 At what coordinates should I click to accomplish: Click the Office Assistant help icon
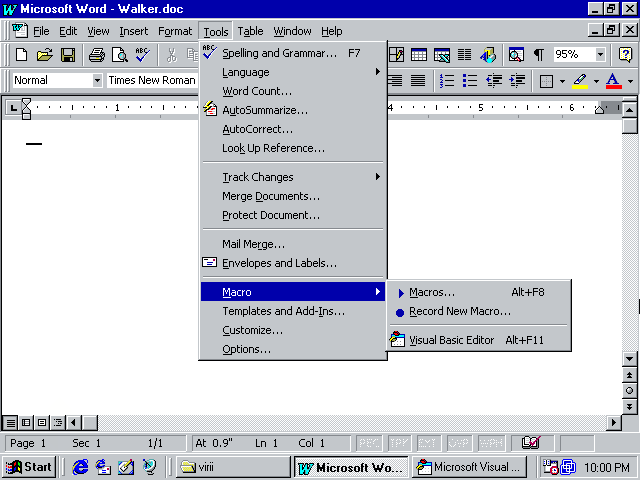tap(625, 54)
